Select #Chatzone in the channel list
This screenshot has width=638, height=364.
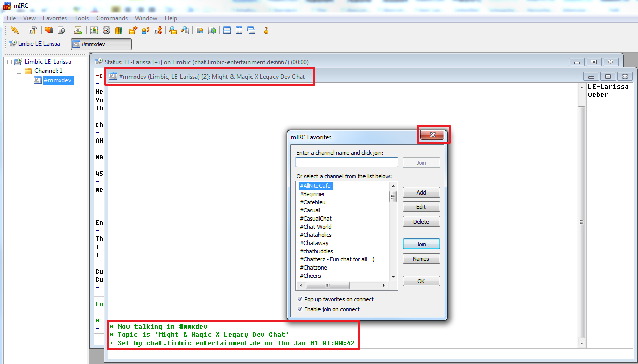coord(313,268)
